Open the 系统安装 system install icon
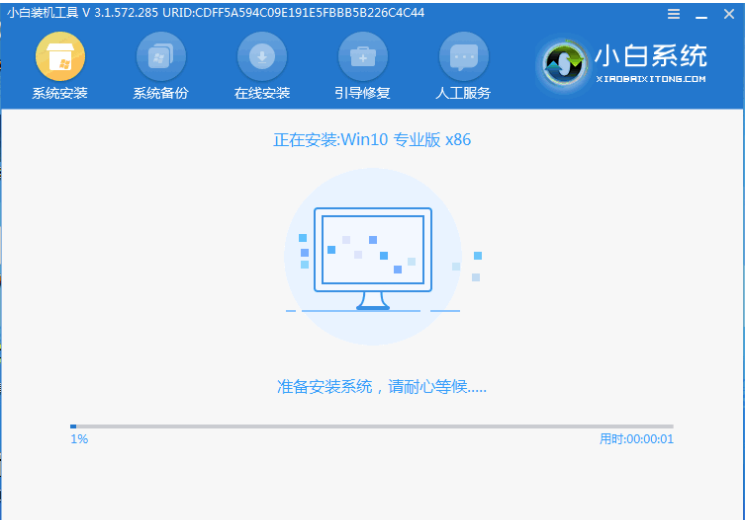Image resolution: width=745 pixels, height=520 pixels. point(60,57)
